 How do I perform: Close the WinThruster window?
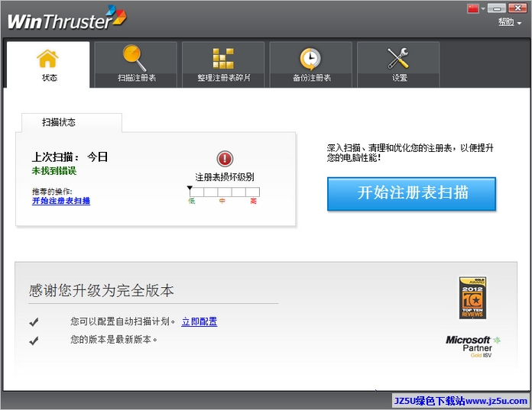click(x=517, y=8)
